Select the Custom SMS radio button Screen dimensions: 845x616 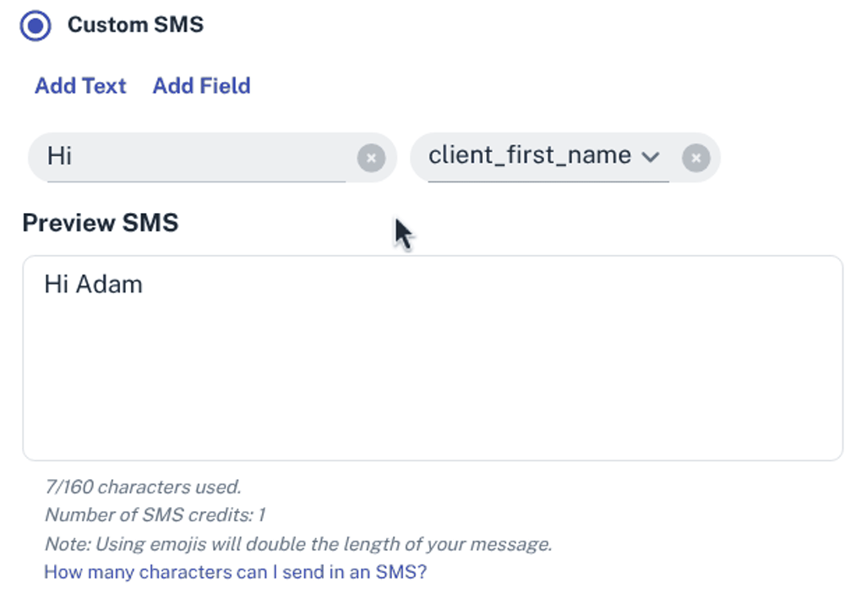(x=36, y=25)
